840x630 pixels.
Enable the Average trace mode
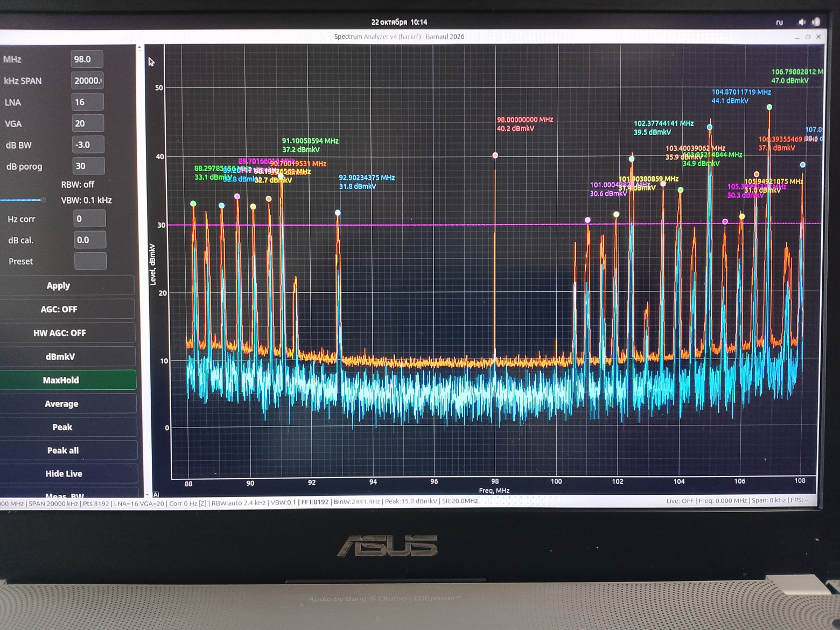(68, 404)
